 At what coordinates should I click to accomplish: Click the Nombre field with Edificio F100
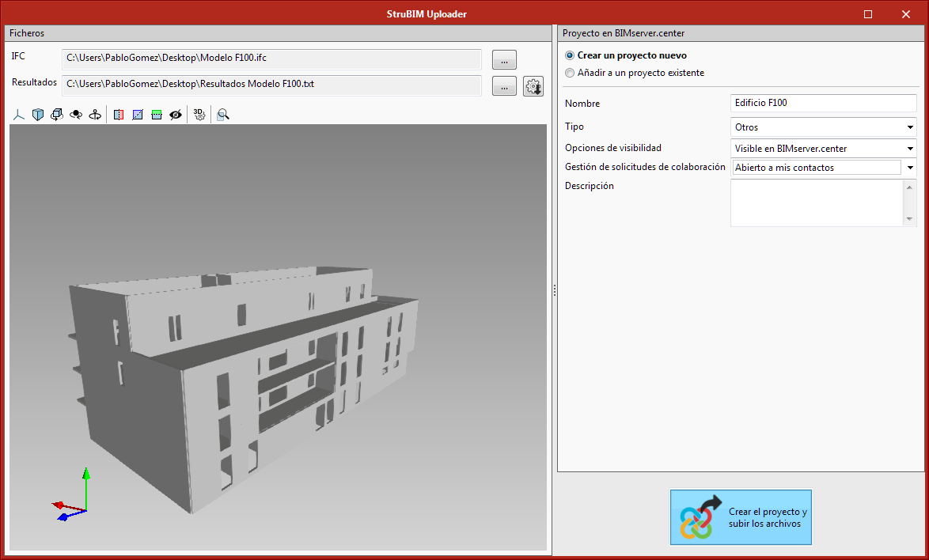[824, 103]
